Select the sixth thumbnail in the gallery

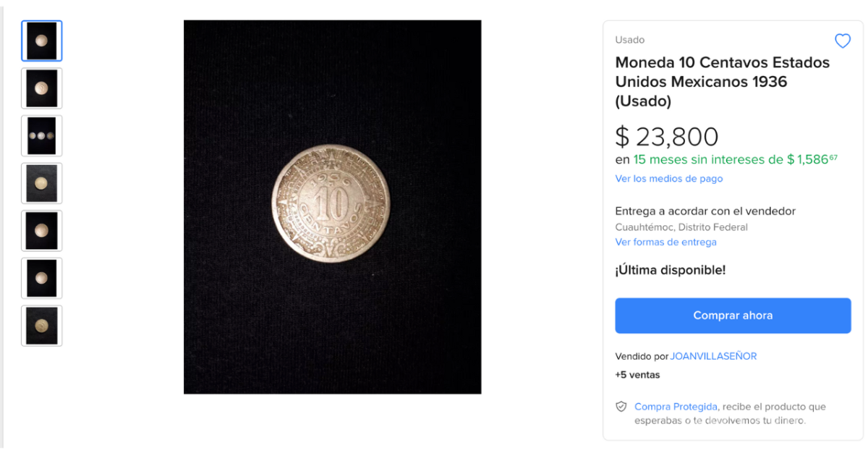point(42,278)
